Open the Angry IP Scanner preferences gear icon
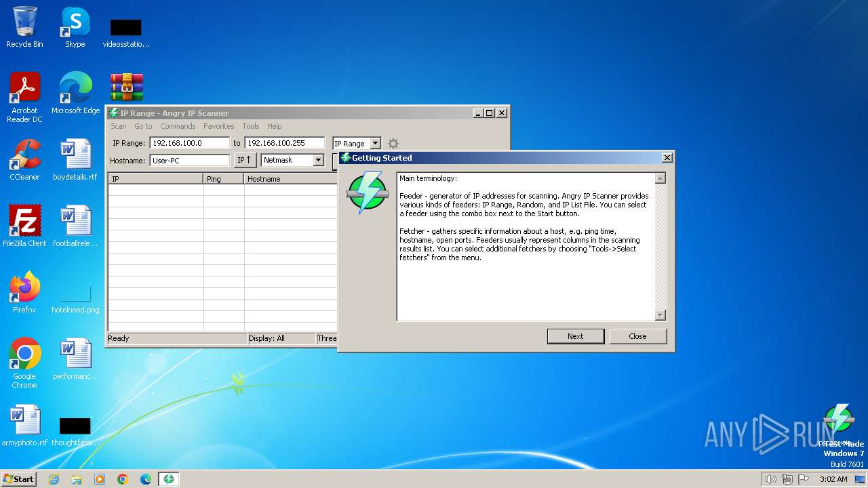 (x=393, y=144)
